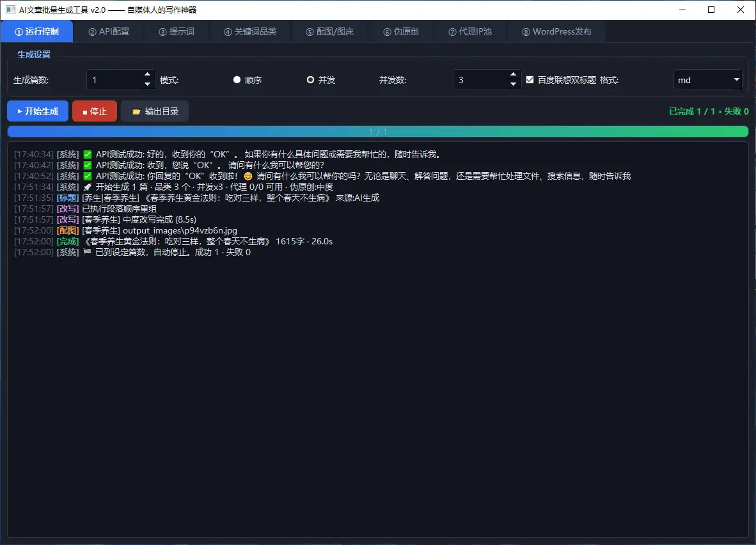Viewport: 756px width, 545px height.
Task: Click green check icon in 17:40:34 log line
Action: pos(87,154)
